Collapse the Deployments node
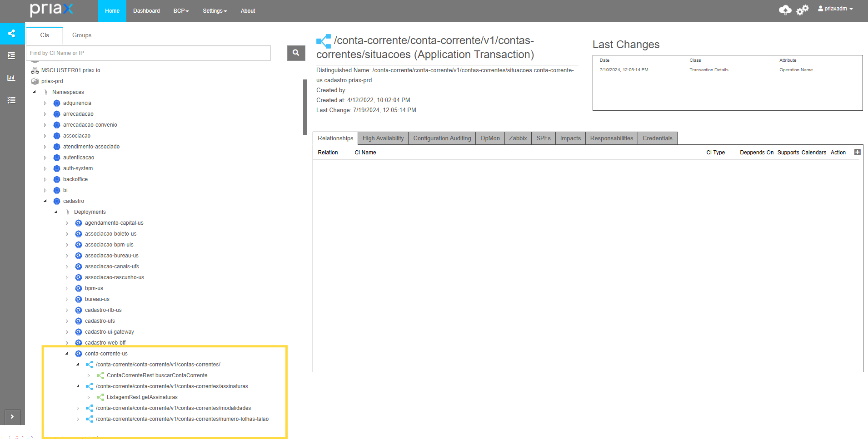Viewport: 868px width, 439px height. [56, 212]
